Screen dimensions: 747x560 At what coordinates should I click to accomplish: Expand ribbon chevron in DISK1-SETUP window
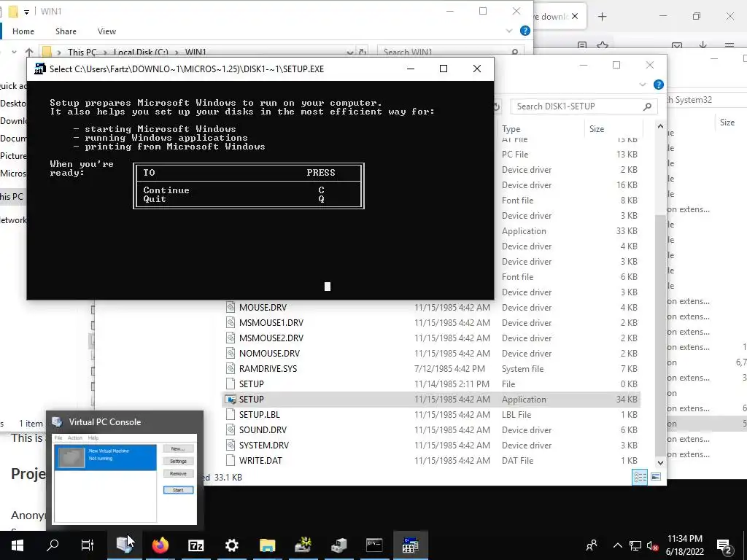[642, 85]
